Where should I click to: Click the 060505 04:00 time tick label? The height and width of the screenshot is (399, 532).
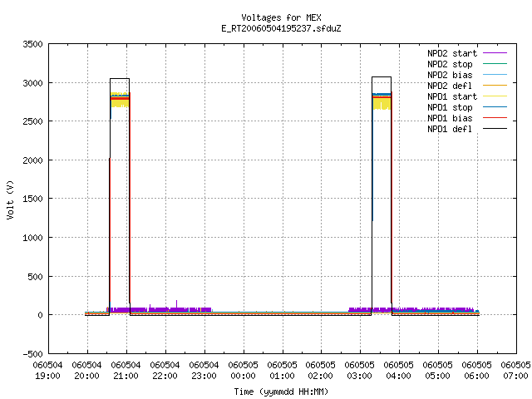click(x=399, y=371)
